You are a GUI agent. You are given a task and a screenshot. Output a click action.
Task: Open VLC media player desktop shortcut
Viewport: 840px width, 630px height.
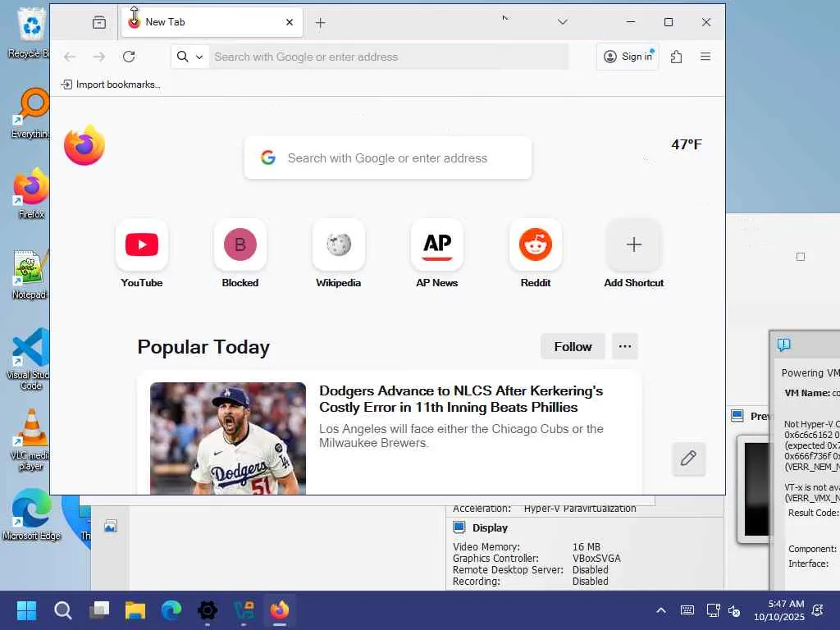point(30,441)
